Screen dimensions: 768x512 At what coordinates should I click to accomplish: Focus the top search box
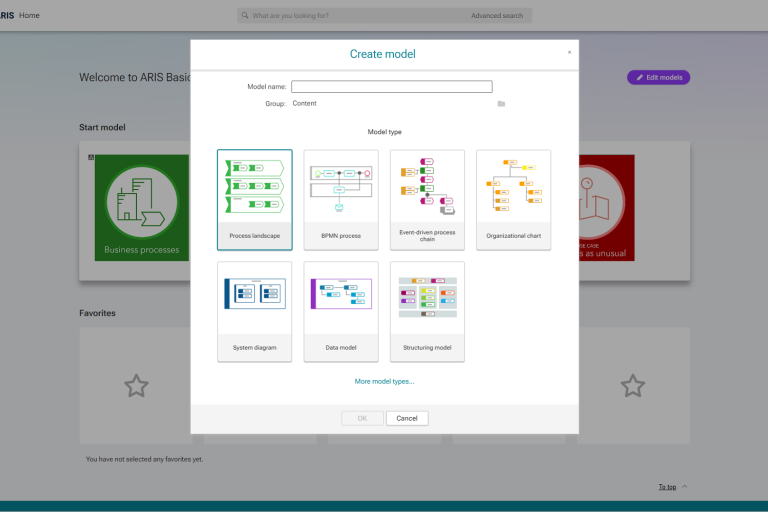[x=384, y=16]
